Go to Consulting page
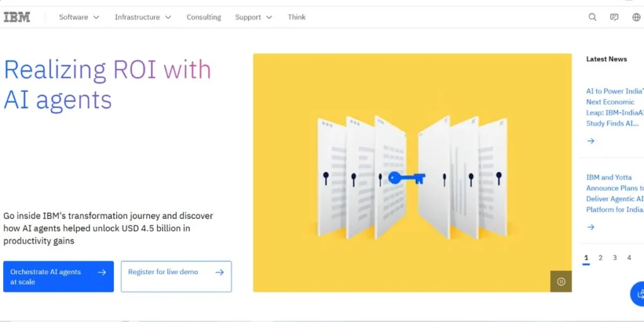The width and height of the screenshot is (644, 322). click(204, 17)
